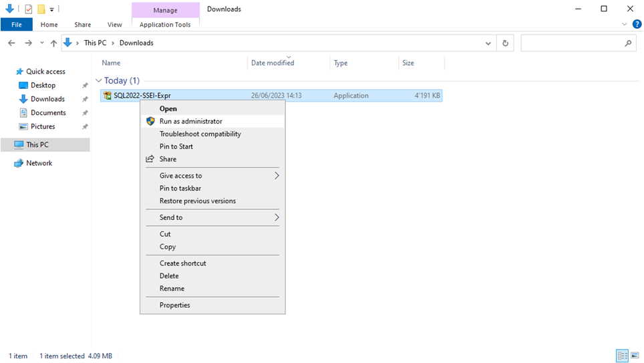Click This PC in address path

pyautogui.click(x=96, y=43)
